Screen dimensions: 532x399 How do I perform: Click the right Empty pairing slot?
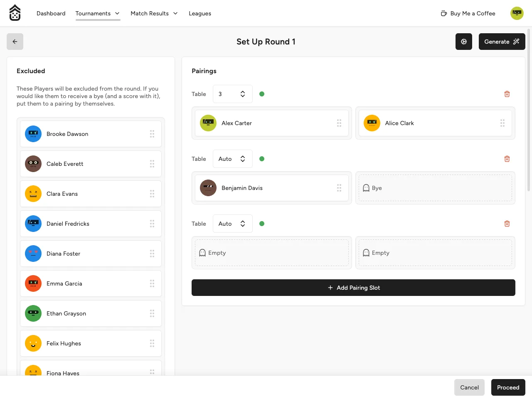(x=435, y=253)
